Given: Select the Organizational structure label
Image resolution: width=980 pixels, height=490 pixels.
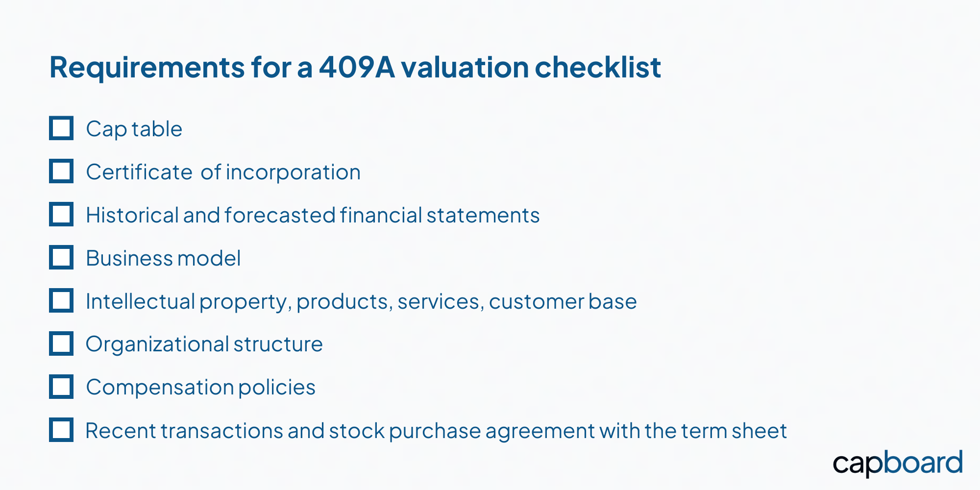Looking at the screenshot, I should [204, 344].
